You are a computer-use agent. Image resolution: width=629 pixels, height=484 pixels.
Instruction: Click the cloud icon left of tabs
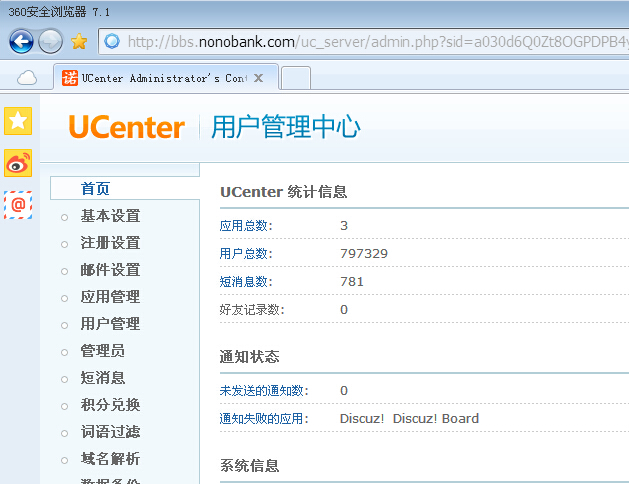[x=27, y=78]
